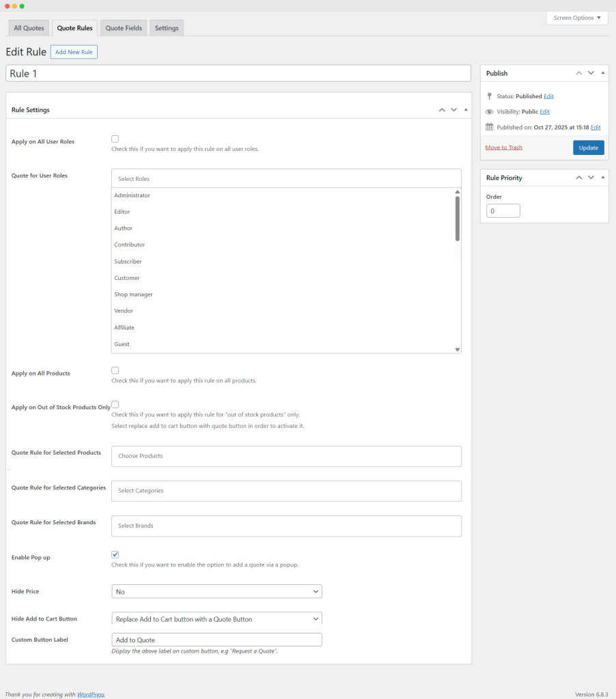Enable Apply on All User Roles
Image resolution: width=616 pixels, height=699 pixels.
[x=115, y=139]
